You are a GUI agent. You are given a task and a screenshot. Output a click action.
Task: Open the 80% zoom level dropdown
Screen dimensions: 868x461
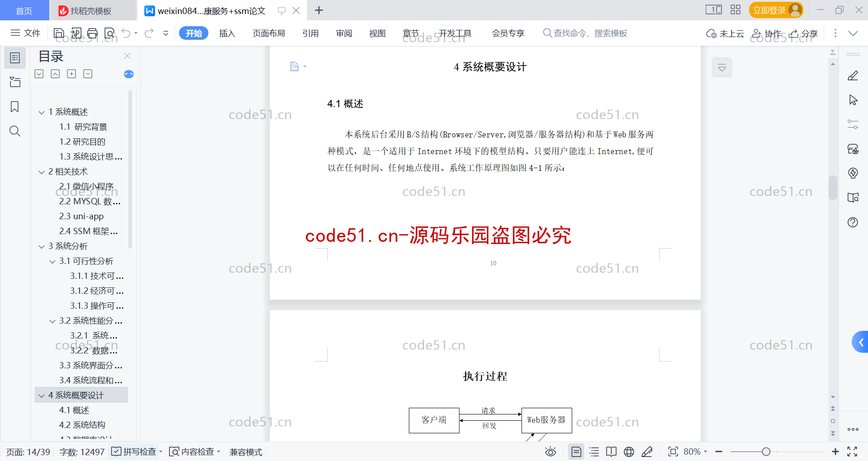pyautogui.click(x=695, y=452)
